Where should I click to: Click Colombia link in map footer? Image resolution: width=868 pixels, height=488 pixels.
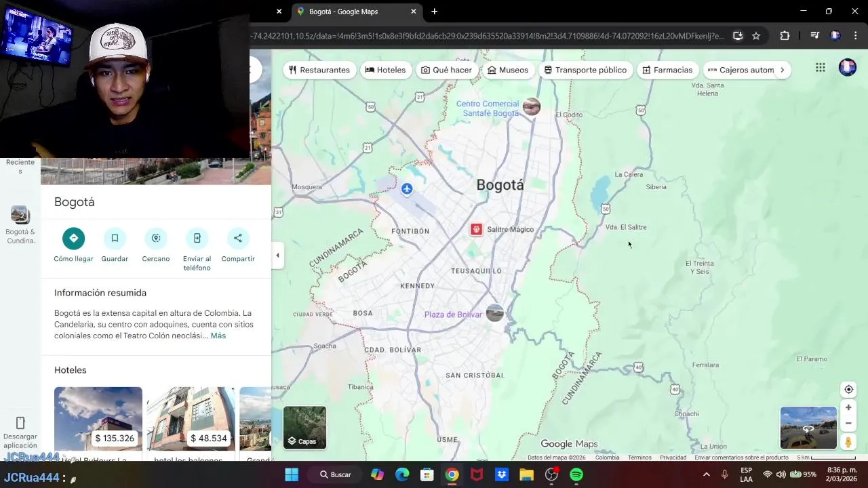(608, 457)
